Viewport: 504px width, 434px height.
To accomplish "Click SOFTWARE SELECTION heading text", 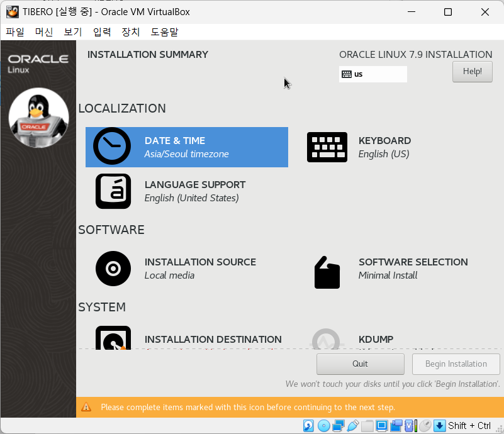I will (413, 262).
